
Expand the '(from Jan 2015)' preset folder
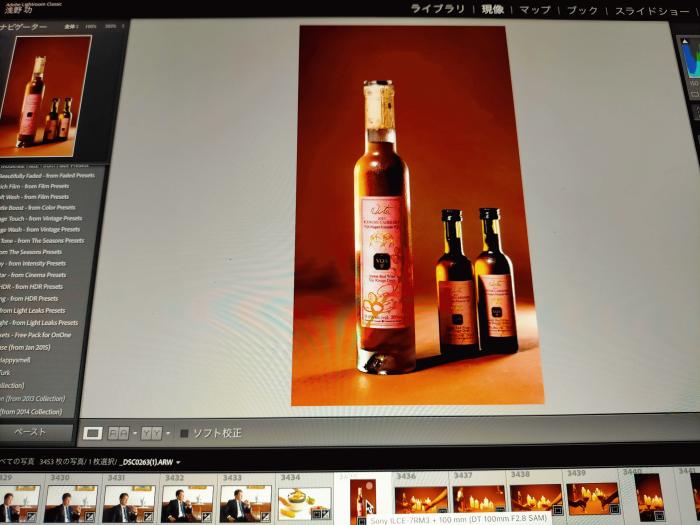pos(25,347)
